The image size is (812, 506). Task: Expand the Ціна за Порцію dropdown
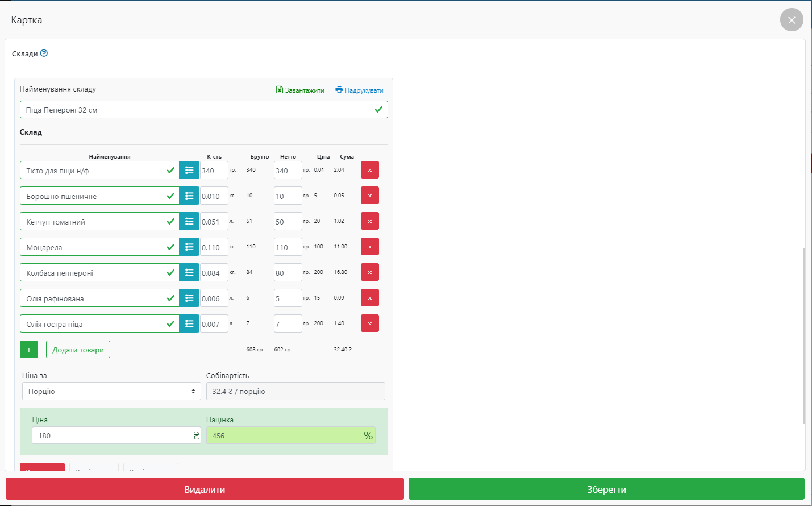[111, 391]
